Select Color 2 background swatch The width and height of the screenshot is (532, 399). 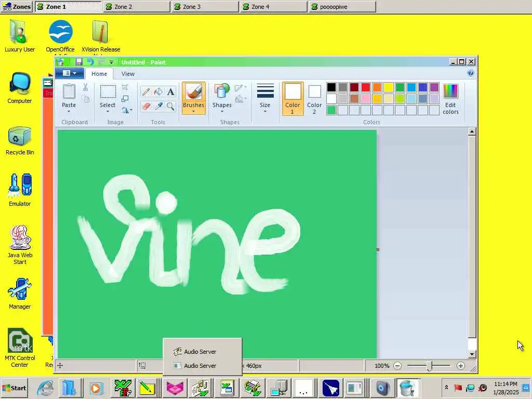(314, 98)
